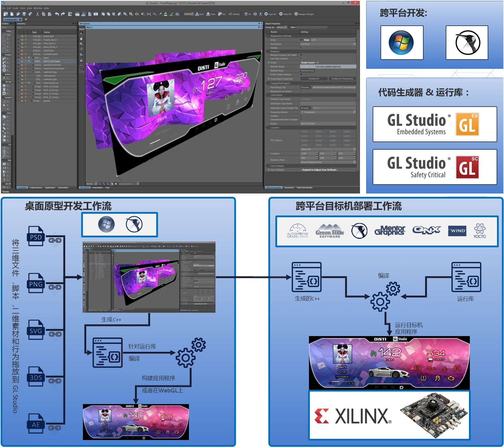This screenshot has height=447, width=504.
Task: Click the camera snapshot toolbar icon
Action: [x=96, y=14]
